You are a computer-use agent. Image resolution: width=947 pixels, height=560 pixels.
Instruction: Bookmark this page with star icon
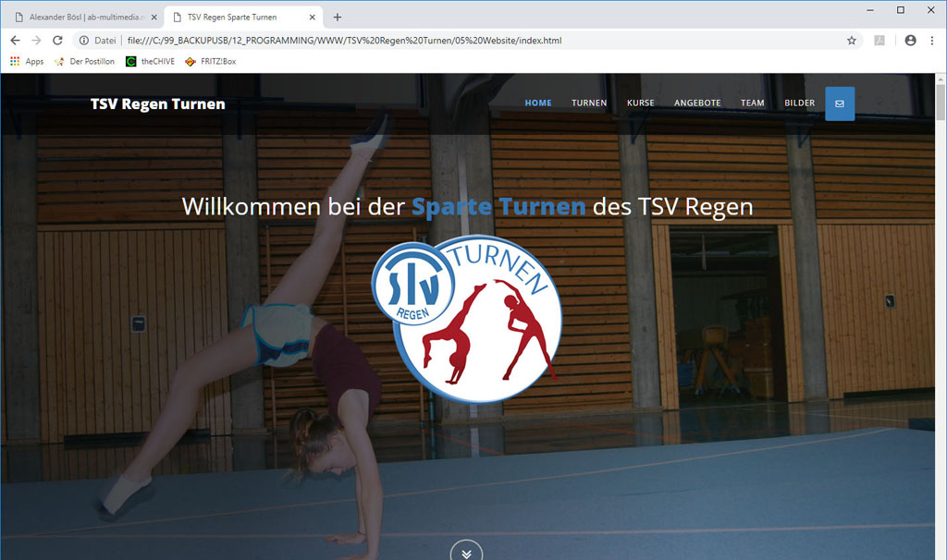[852, 41]
